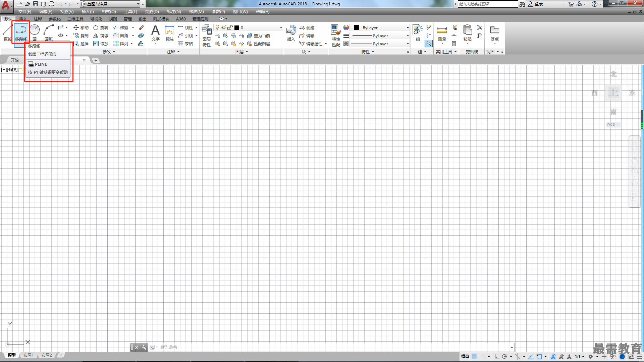Viewport: 644px width, 362px height.
Task: Click the 旋转 (Rotate) tool
Action: pos(101,27)
